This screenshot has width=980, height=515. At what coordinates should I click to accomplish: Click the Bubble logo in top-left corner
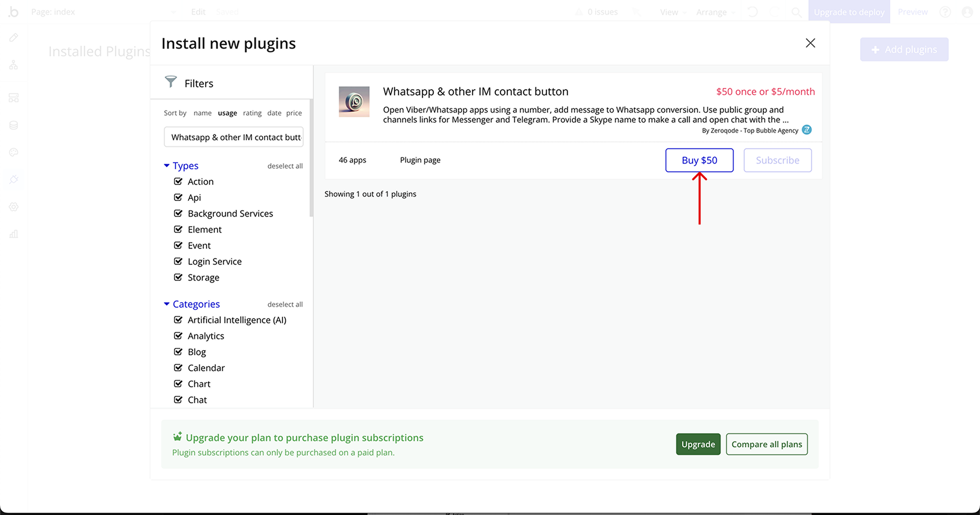(13, 11)
